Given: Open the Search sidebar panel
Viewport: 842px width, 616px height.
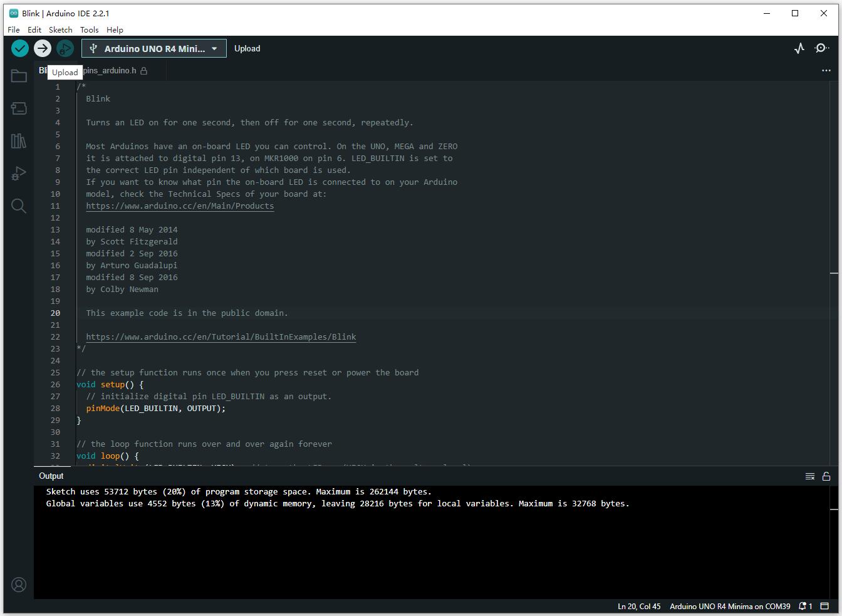Looking at the screenshot, I should 19,206.
